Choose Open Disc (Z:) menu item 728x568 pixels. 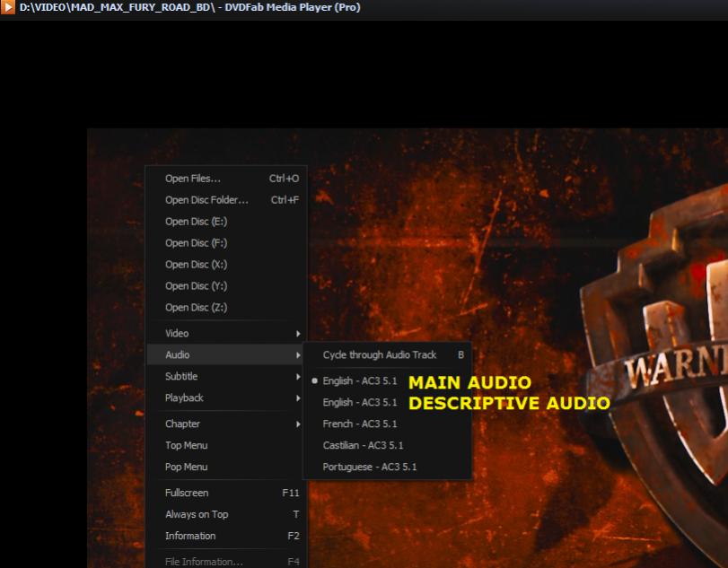click(x=226, y=307)
